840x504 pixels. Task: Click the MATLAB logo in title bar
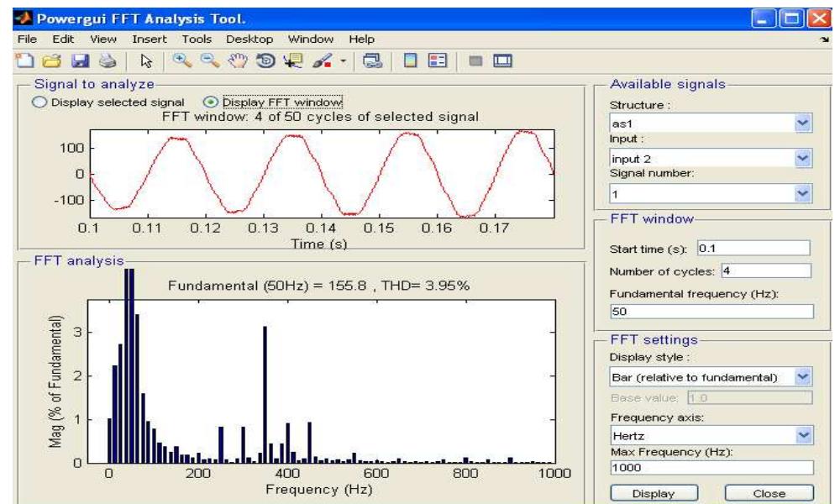click(23, 18)
